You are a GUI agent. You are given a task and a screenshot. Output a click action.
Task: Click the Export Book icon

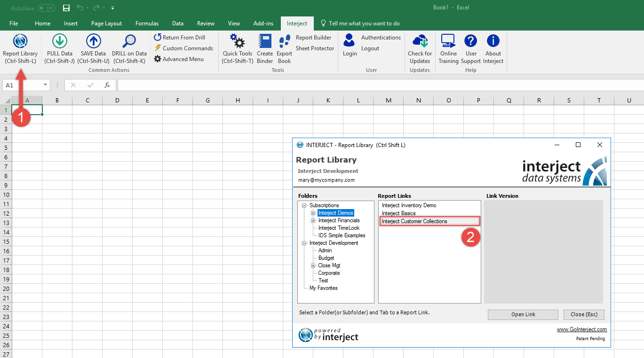tap(285, 42)
